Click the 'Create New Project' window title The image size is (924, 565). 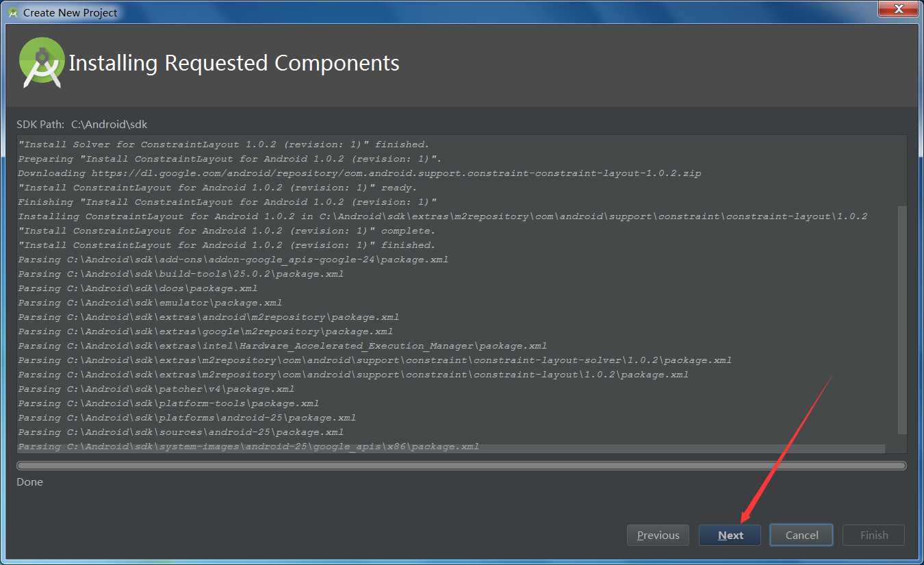point(70,12)
